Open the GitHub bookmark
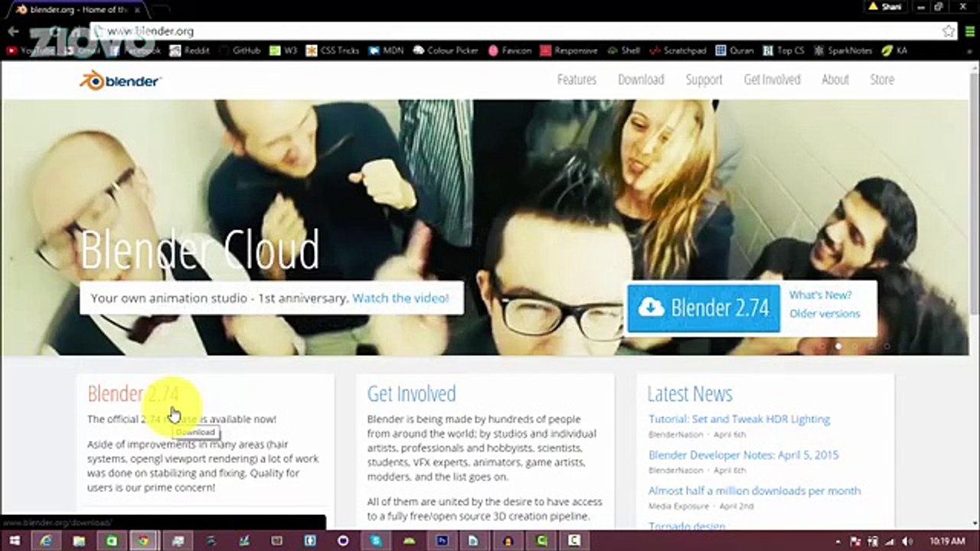Viewport: 980px width, 551px height. (239, 51)
